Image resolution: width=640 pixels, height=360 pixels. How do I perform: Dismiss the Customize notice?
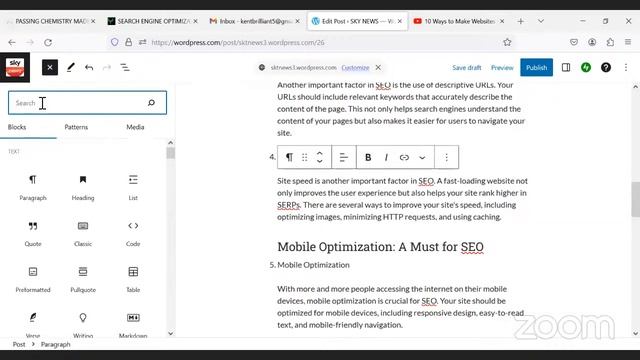(x=378, y=67)
